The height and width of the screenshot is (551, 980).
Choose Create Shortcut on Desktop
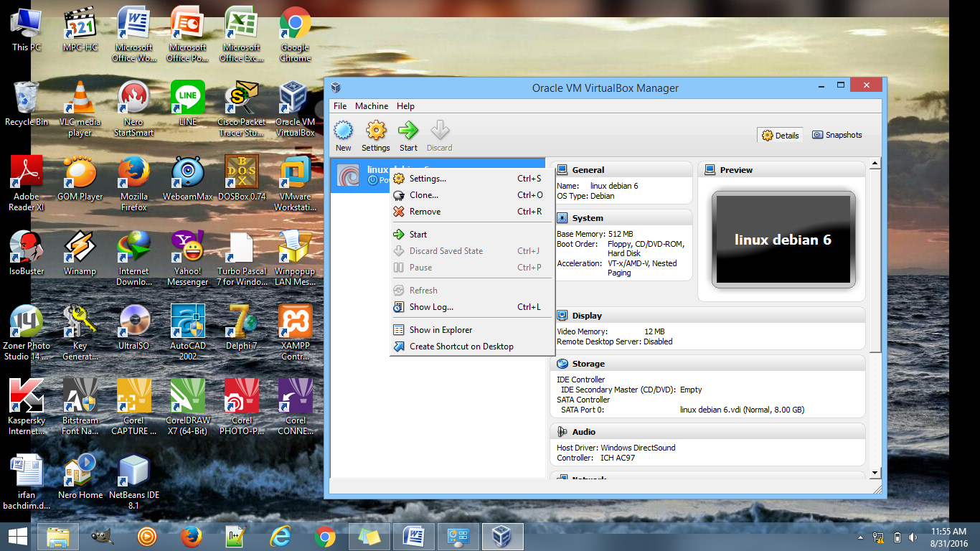click(472, 347)
